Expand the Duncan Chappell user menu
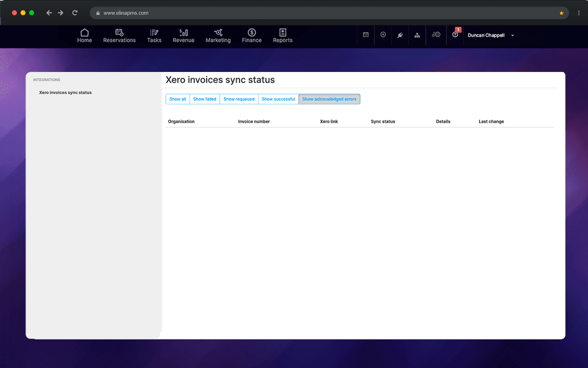 [x=491, y=35]
